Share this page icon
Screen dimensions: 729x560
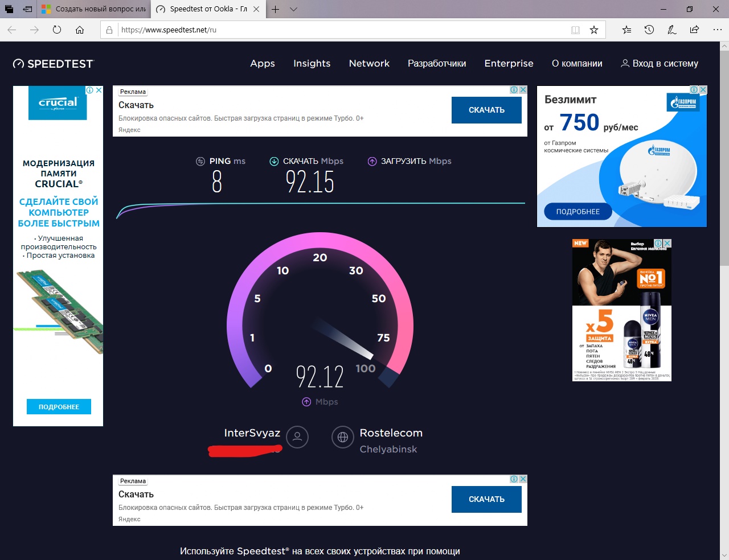click(694, 30)
